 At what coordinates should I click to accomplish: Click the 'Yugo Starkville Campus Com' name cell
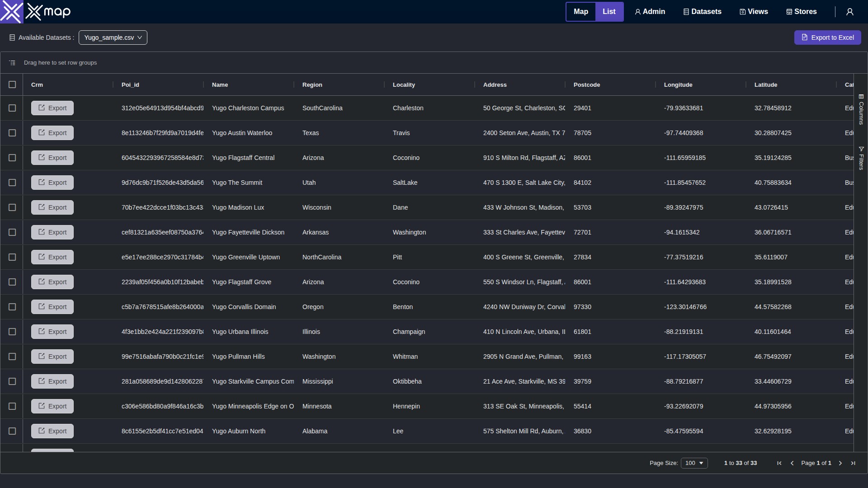pos(253,381)
